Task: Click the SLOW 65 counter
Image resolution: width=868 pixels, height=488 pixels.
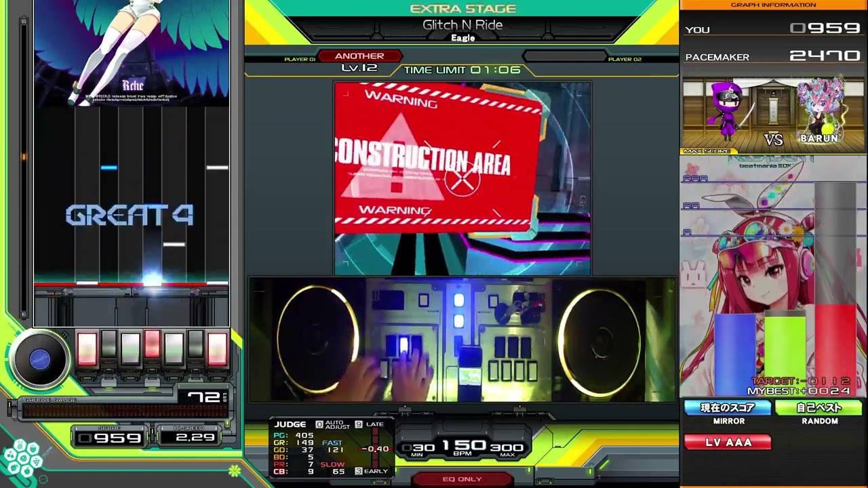Action: coord(332,468)
